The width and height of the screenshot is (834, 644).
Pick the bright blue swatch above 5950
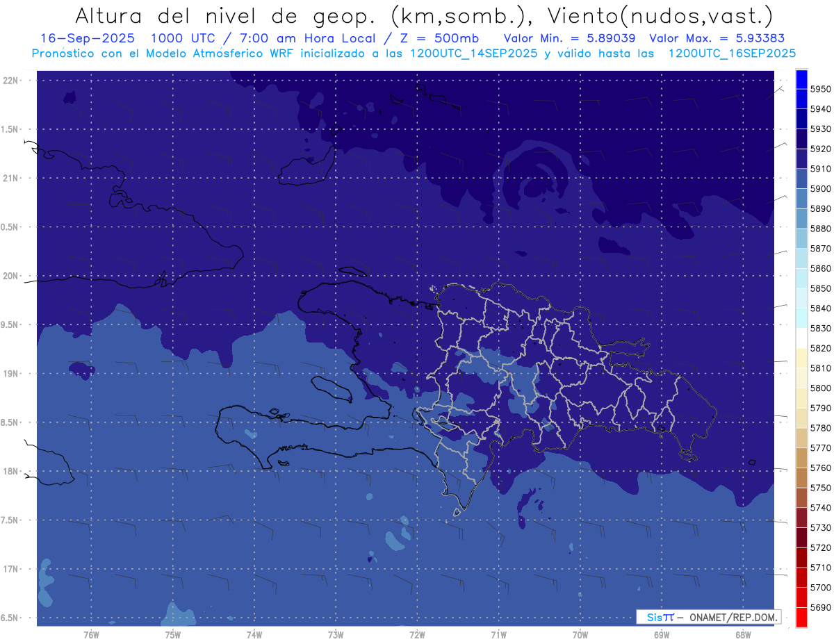coord(801,79)
